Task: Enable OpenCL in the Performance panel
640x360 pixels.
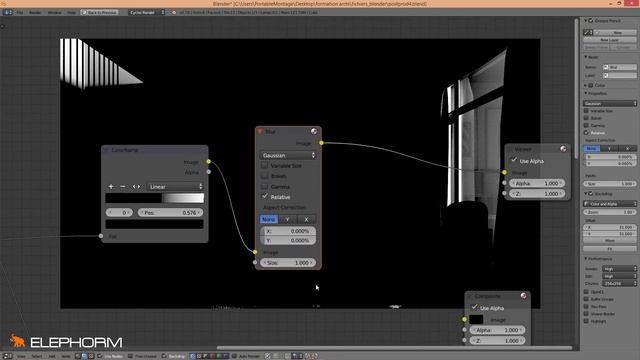Action: click(x=586, y=292)
